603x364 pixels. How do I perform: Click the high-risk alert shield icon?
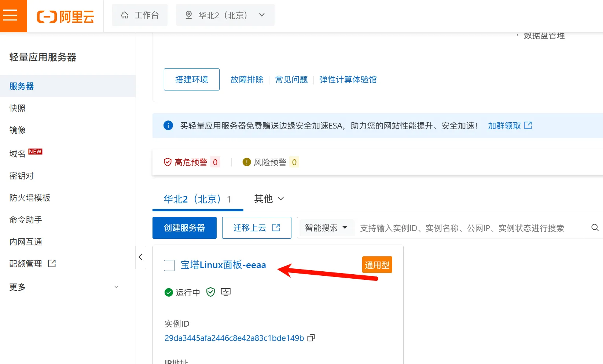168,162
